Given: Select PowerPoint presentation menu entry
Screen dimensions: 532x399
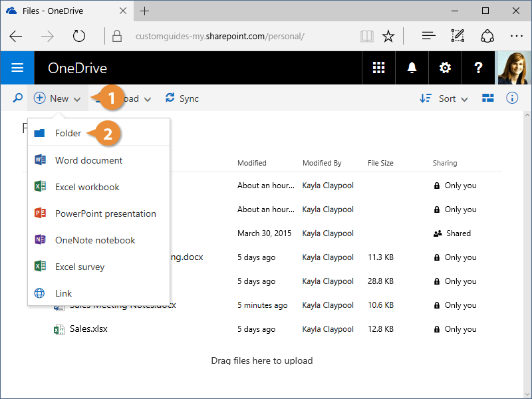Looking at the screenshot, I should [105, 213].
